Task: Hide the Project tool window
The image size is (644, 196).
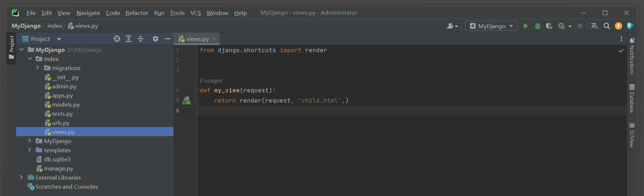Action: 168,39
